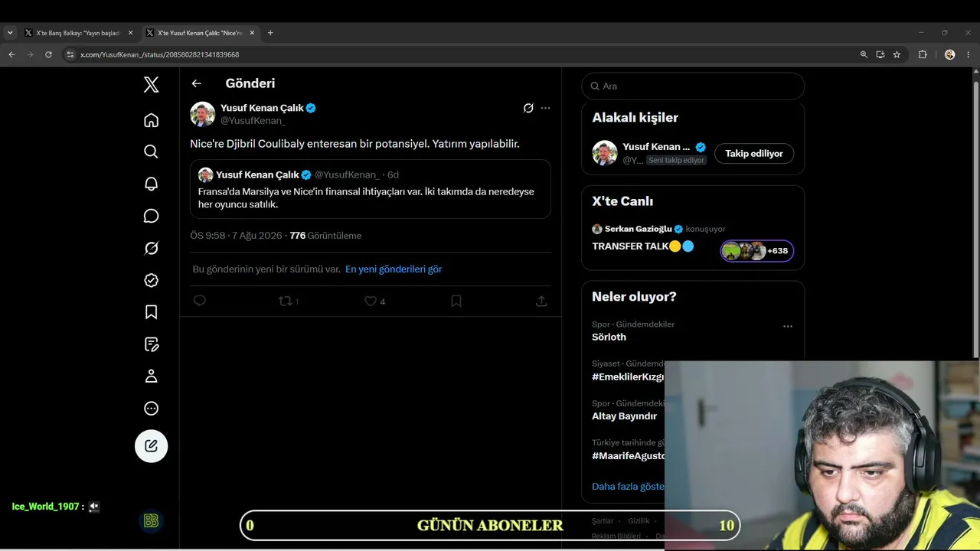
Task: Open more options for the Sörloth trend
Action: (788, 327)
